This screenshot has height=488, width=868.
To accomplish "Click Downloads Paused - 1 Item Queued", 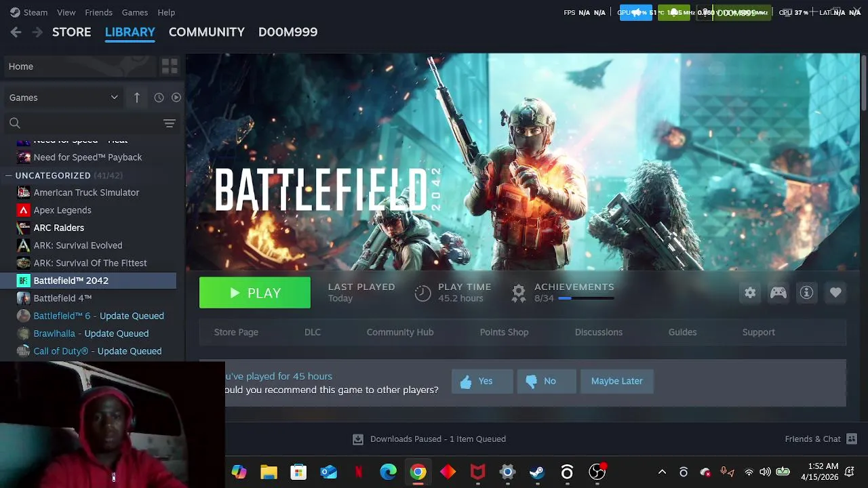I will click(438, 439).
